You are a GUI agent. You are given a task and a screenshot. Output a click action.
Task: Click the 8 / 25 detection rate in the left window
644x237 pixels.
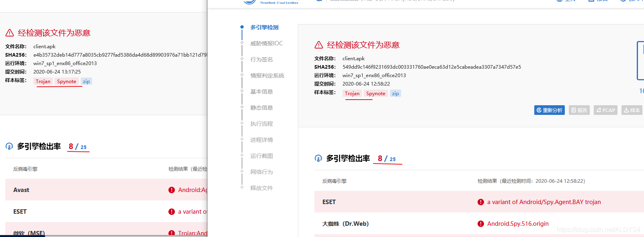[x=78, y=147]
